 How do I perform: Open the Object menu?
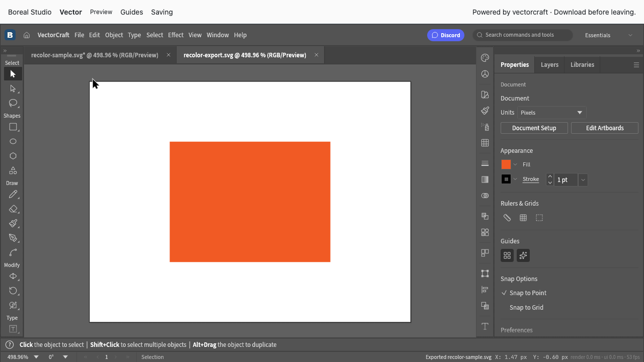click(x=114, y=35)
